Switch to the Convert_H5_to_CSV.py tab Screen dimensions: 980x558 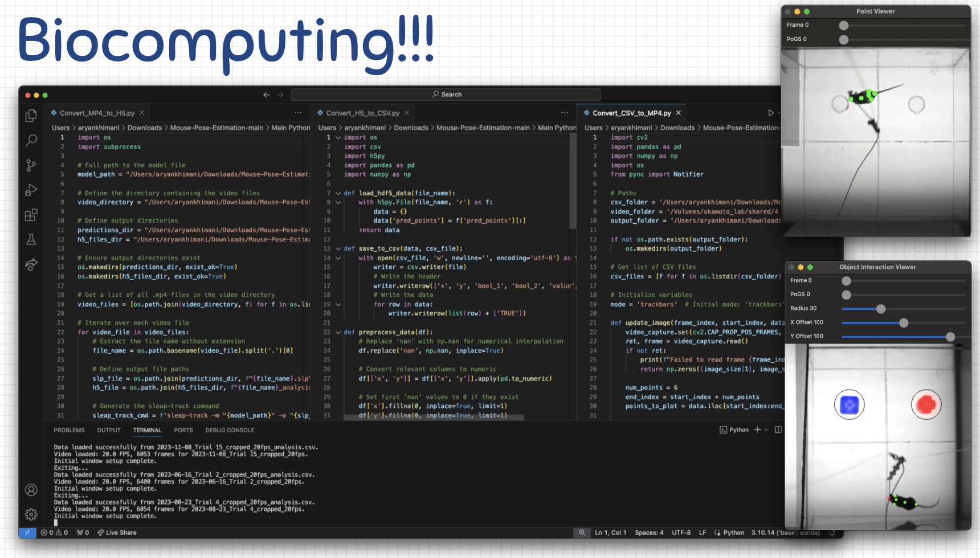click(x=362, y=113)
